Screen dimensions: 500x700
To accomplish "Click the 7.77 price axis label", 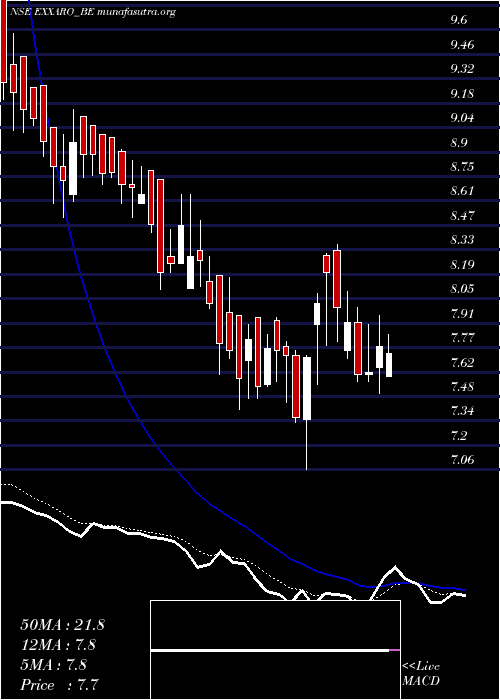I will (462, 338).
